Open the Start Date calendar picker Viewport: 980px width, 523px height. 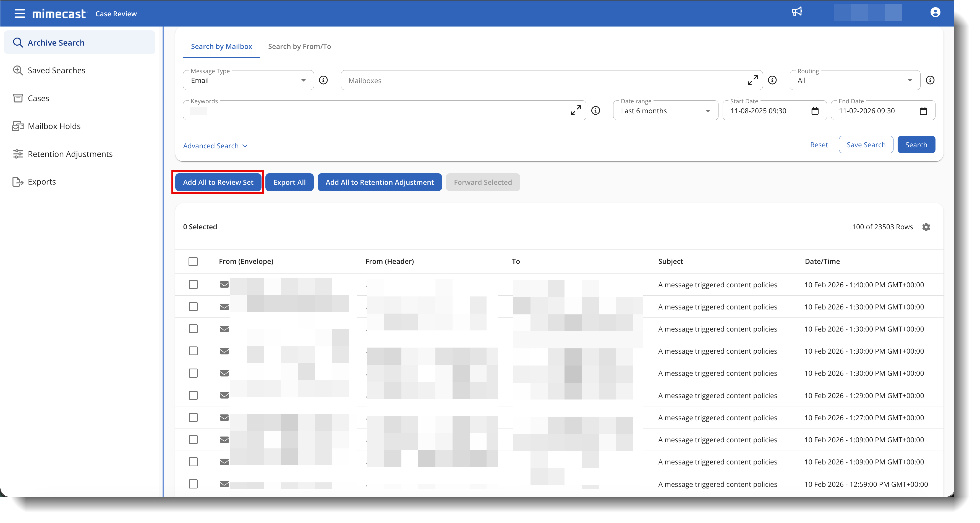pos(815,111)
